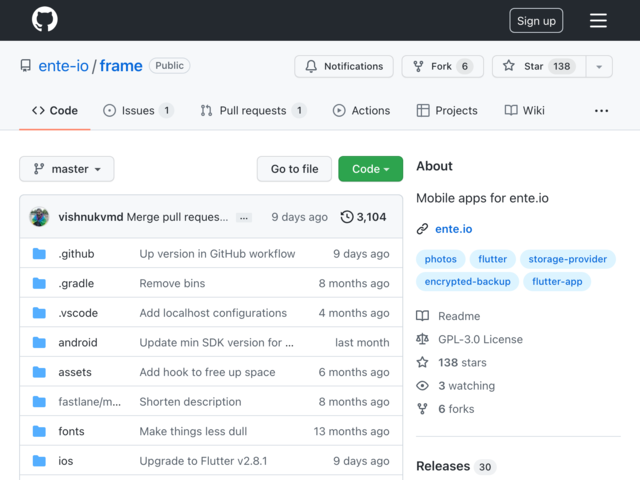Click '13 months ago' in the fonts row
This screenshot has width=640, height=480.
tap(351, 431)
